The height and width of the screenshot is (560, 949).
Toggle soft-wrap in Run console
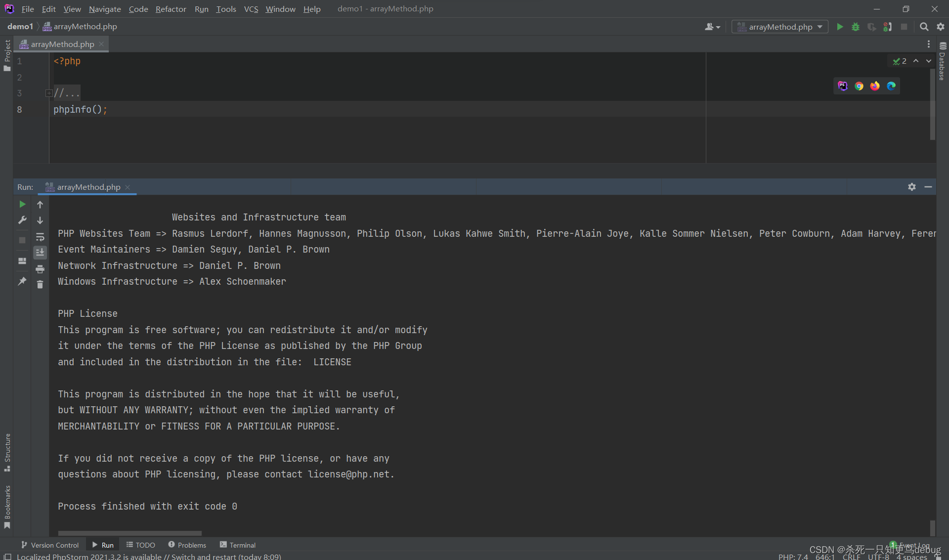coord(40,237)
